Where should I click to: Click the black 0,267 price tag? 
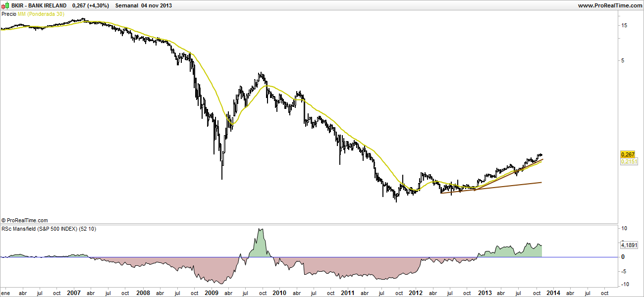[628, 154]
